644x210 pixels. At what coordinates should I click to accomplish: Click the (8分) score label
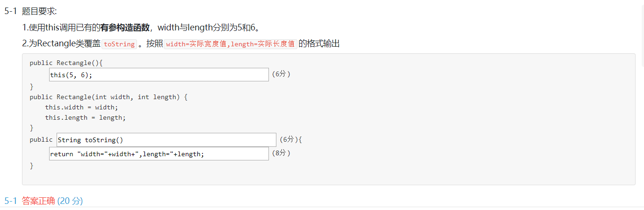(x=281, y=153)
